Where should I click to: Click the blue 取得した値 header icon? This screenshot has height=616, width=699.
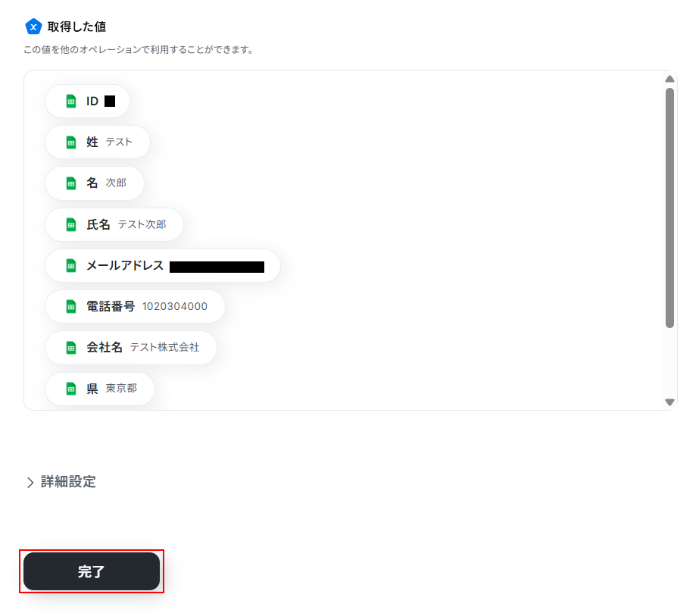pyautogui.click(x=33, y=27)
